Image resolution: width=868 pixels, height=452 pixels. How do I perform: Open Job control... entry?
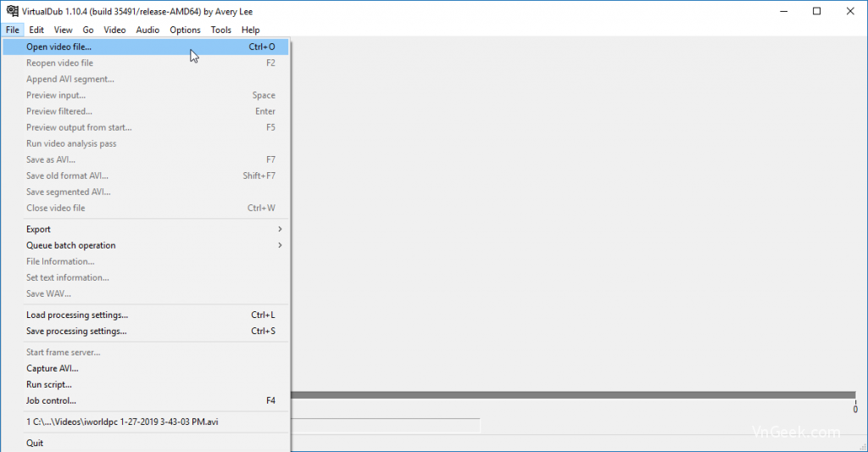pyautogui.click(x=146, y=400)
